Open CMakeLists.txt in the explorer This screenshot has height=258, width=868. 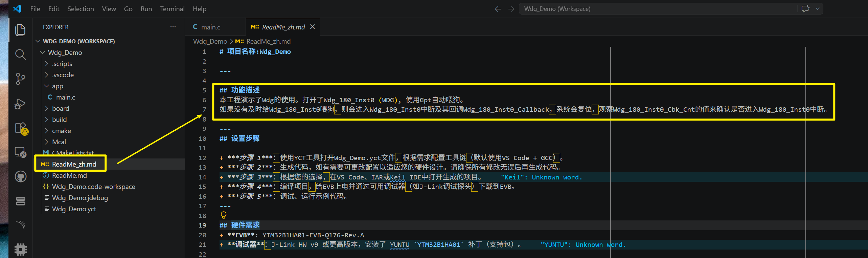point(109,153)
